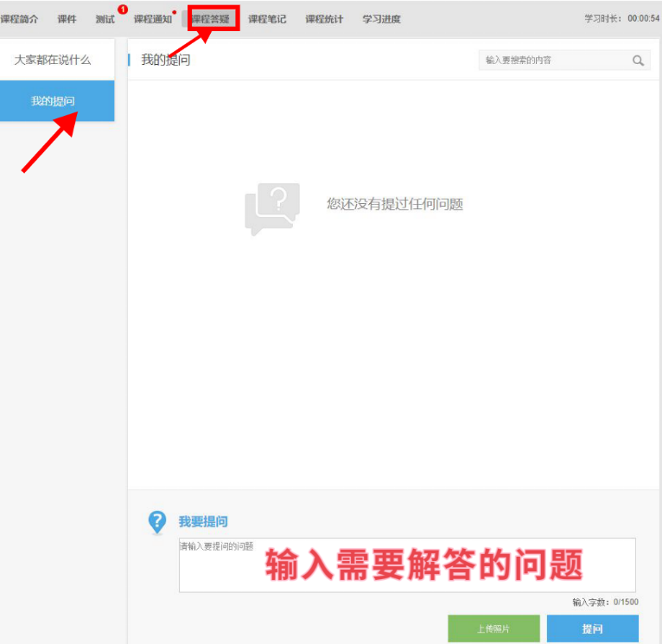The image size is (662, 644).
Task: View the 学习进度 tab
Action: [x=381, y=19]
